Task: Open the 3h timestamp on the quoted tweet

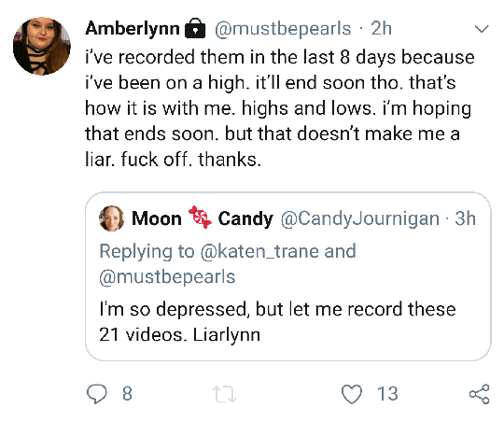Action: pos(465,218)
